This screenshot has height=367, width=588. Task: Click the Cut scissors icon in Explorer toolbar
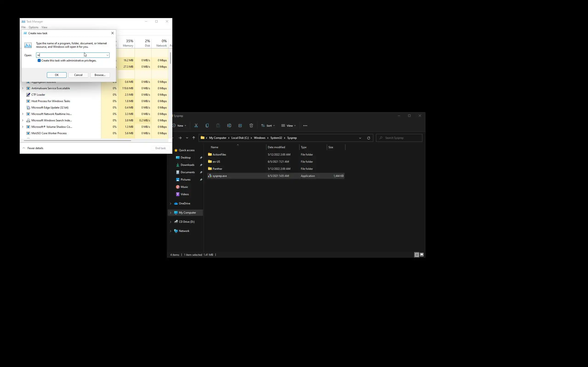click(196, 125)
